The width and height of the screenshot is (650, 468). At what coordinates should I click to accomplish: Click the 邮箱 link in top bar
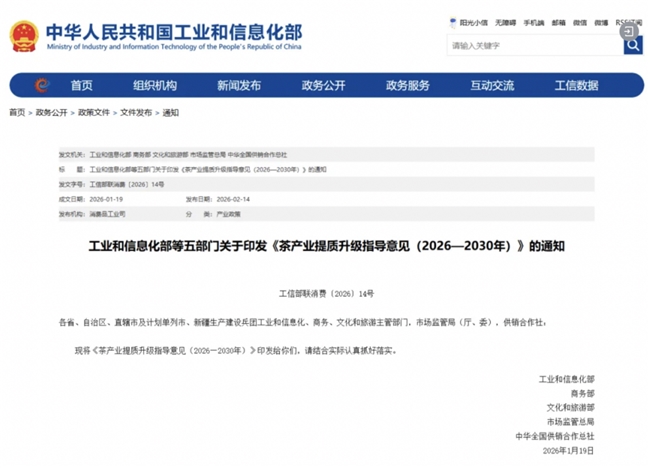[558, 21]
